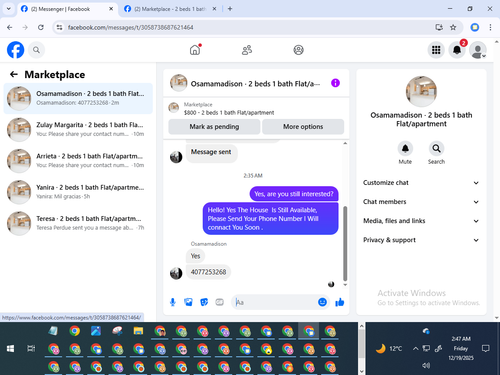Click the weather 12°C tray widget
Image resolution: width=500 pixels, height=375 pixels.
389,349
